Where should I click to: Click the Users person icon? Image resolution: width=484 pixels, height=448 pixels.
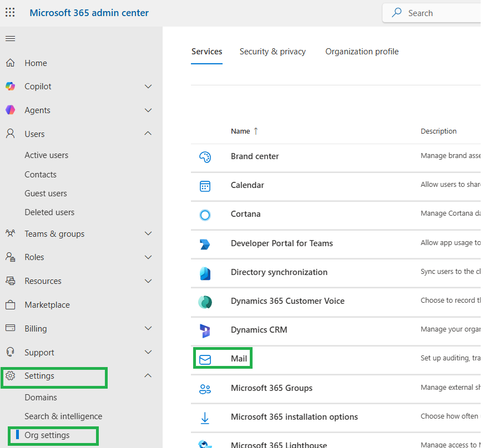(10, 134)
